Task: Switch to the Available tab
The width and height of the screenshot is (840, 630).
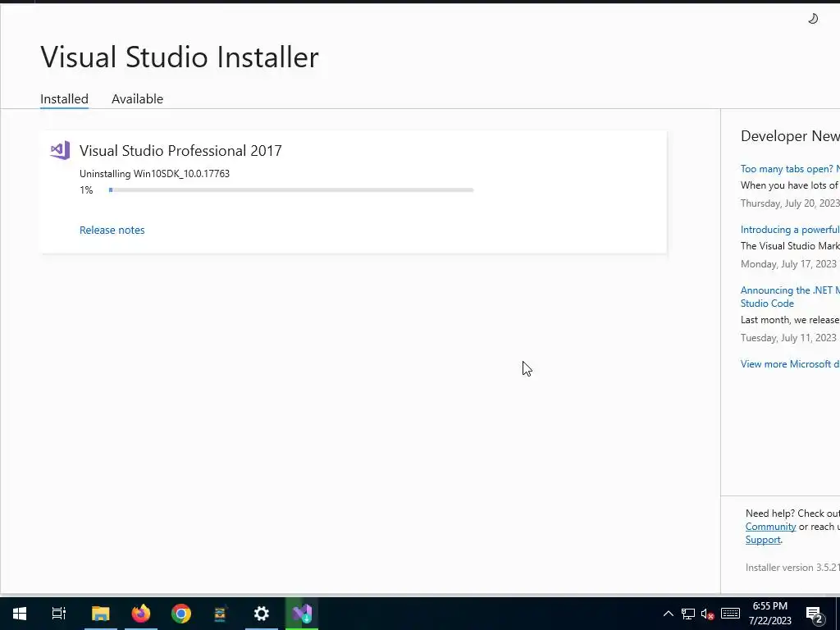Action: click(137, 99)
